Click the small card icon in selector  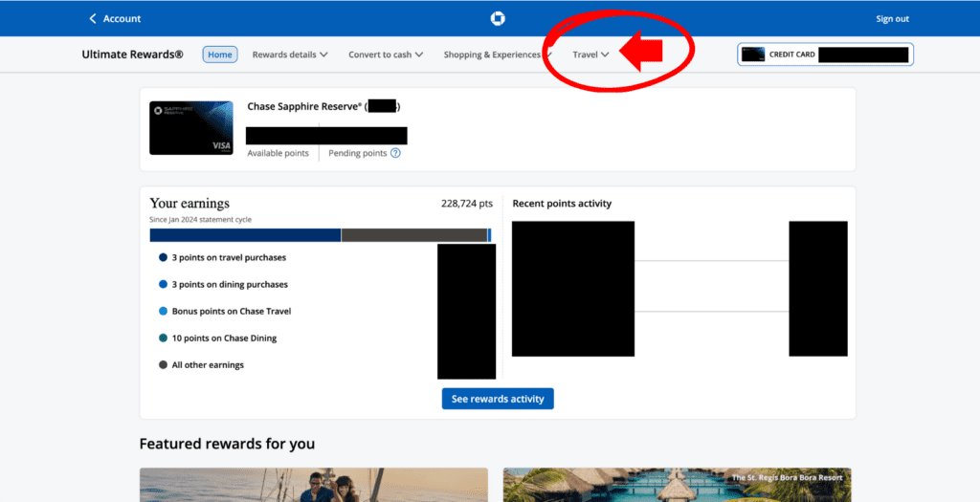point(753,55)
